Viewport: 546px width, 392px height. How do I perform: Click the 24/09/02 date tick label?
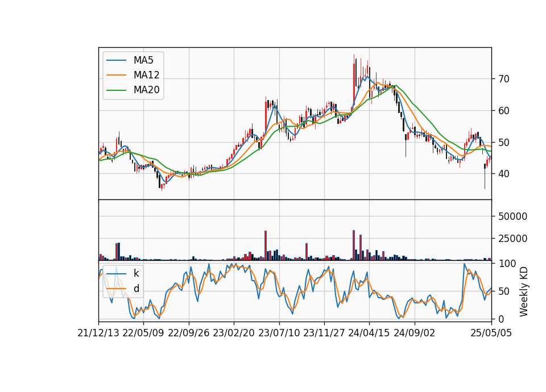(x=415, y=333)
